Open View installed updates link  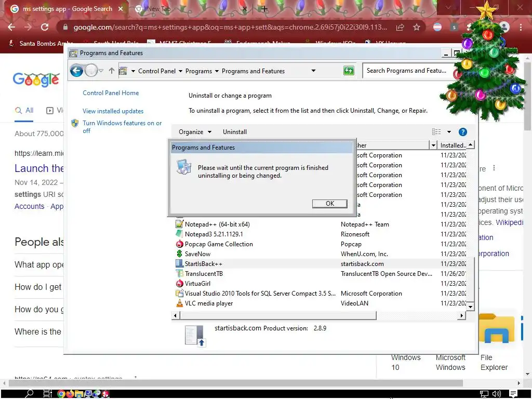pyautogui.click(x=113, y=111)
